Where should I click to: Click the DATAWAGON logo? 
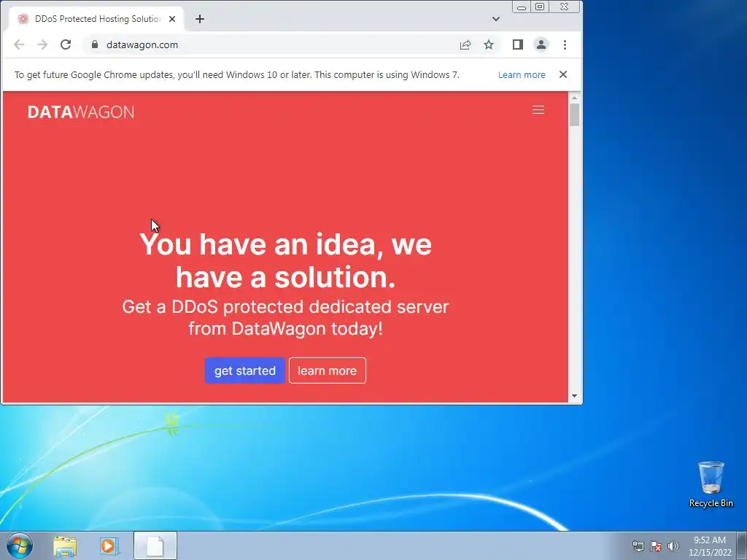click(80, 112)
